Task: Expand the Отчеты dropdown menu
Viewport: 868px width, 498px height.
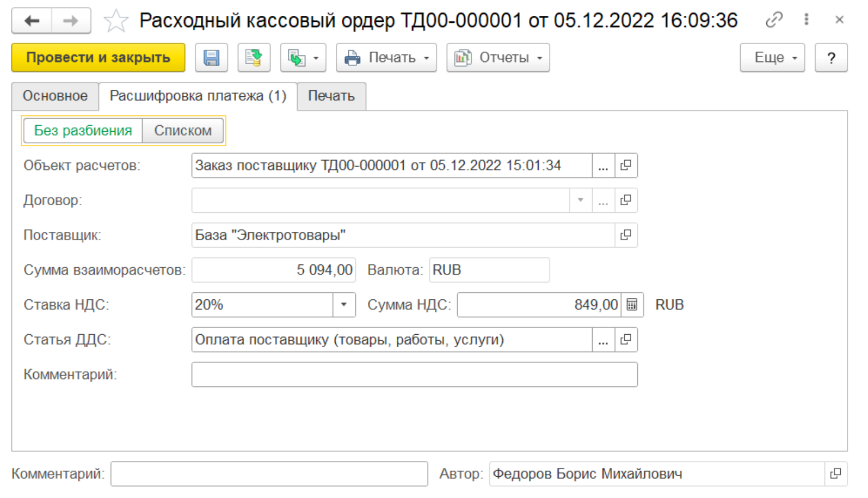Action: (x=498, y=58)
